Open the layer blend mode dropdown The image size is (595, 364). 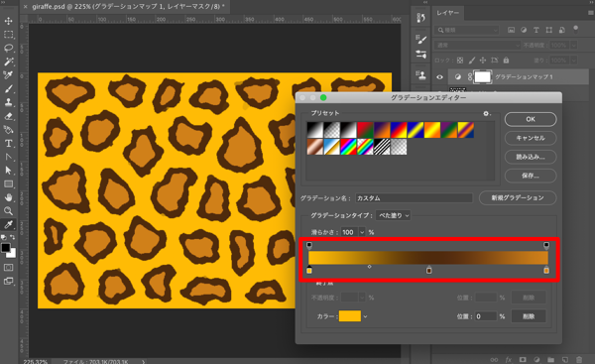477,46
